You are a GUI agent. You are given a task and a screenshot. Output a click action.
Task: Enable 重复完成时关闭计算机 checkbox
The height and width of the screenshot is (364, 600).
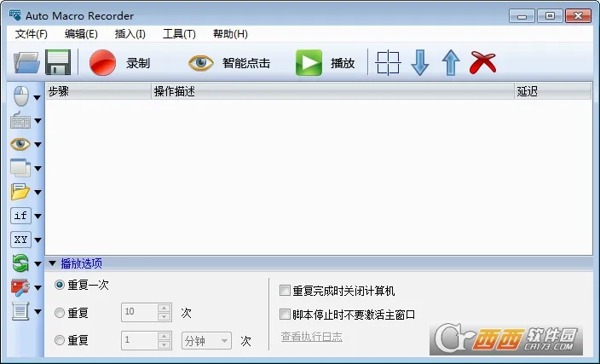pyautogui.click(x=285, y=291)
